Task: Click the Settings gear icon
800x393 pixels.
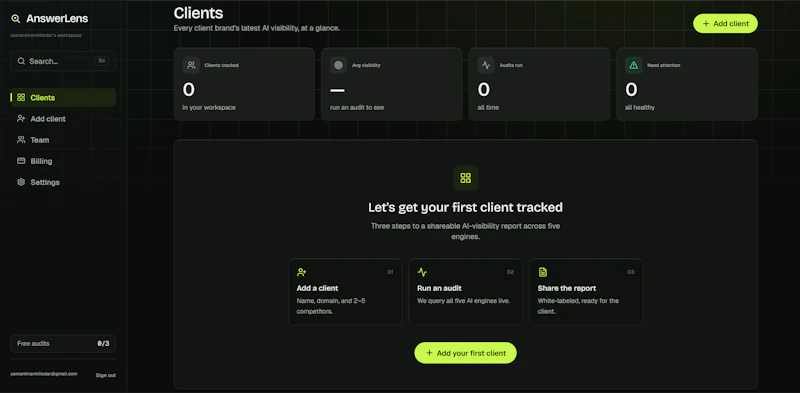Action: (x=21, y=182)
